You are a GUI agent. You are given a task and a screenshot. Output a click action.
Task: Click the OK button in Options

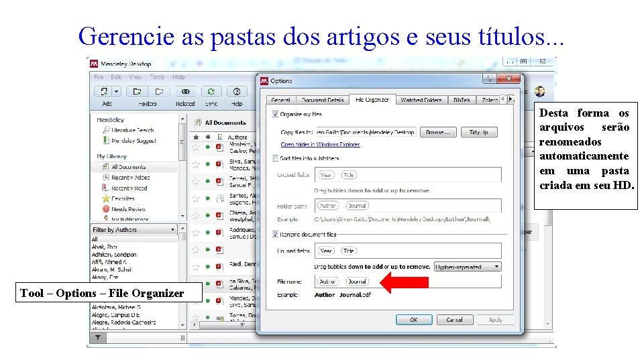414,320
